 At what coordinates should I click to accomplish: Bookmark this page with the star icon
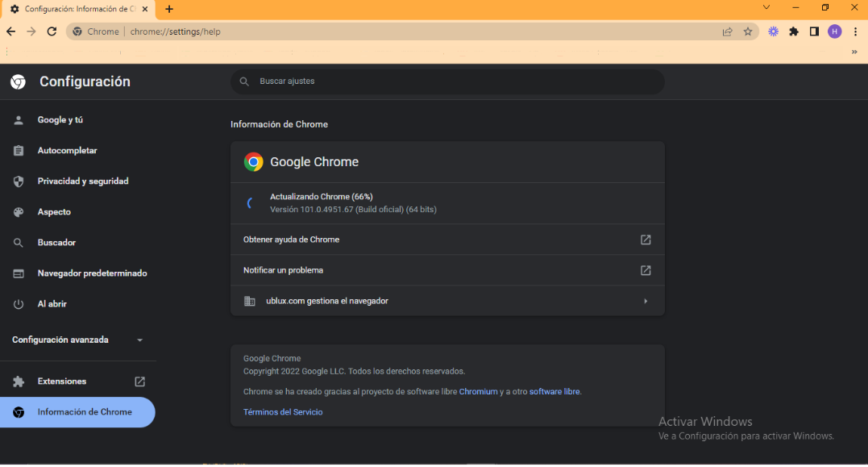point(748,31)
